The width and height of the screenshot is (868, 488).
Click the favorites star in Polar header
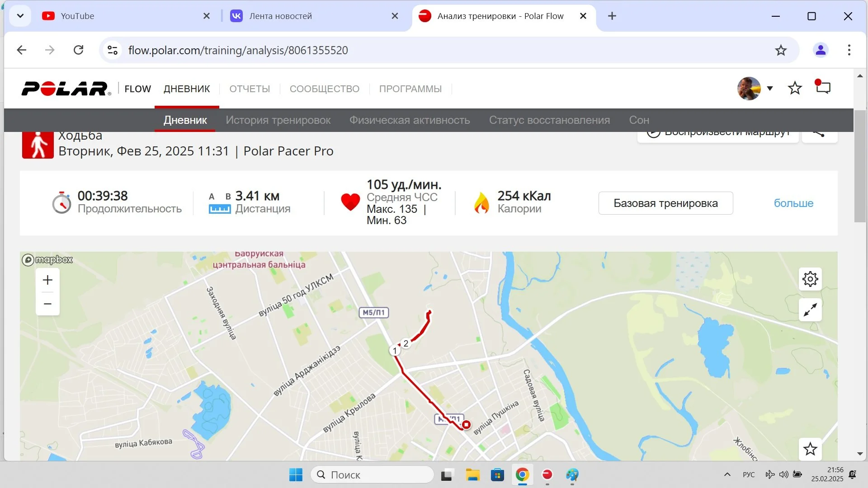[x=795, y=88]
